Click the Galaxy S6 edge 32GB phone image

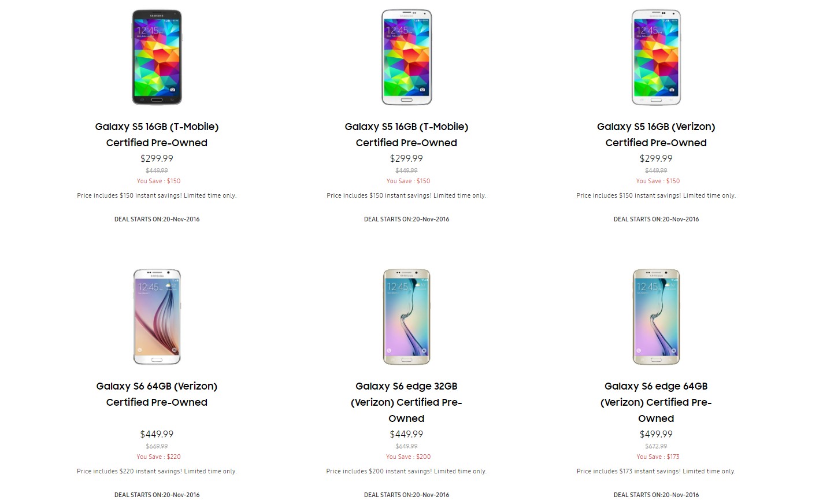[x=406, y=317]
